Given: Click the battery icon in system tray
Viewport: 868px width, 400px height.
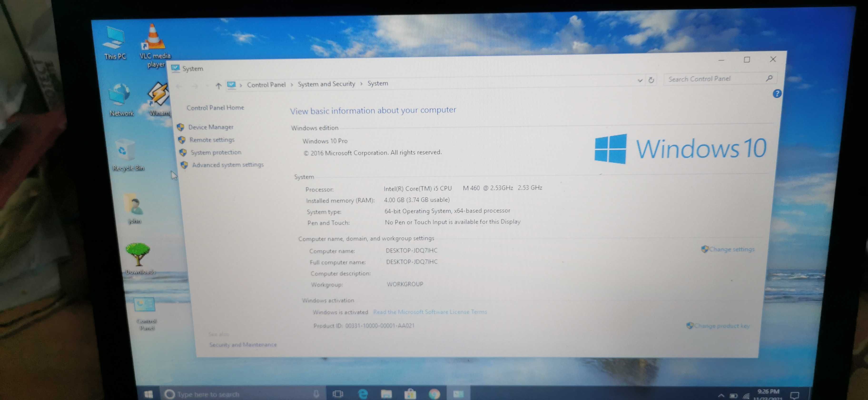Looking at the screenshot, I should (733, 396).
